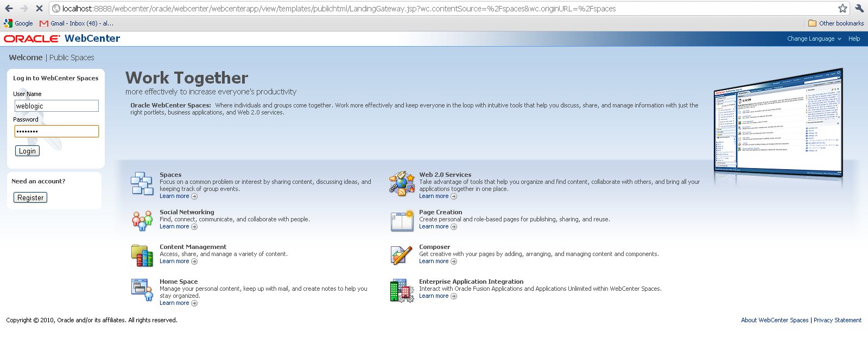Expand the Change Language dropdown
Screen dimensions: 868x364
pyautogui.click(x=814, y=39)
